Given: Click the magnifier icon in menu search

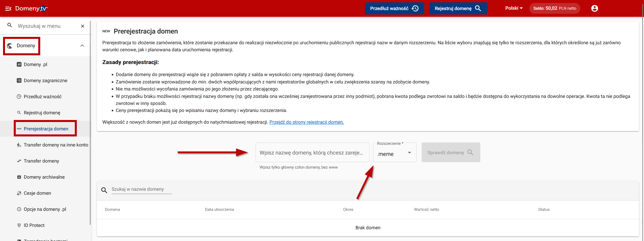Looking at the screenshot, I should tap(10, 25).
